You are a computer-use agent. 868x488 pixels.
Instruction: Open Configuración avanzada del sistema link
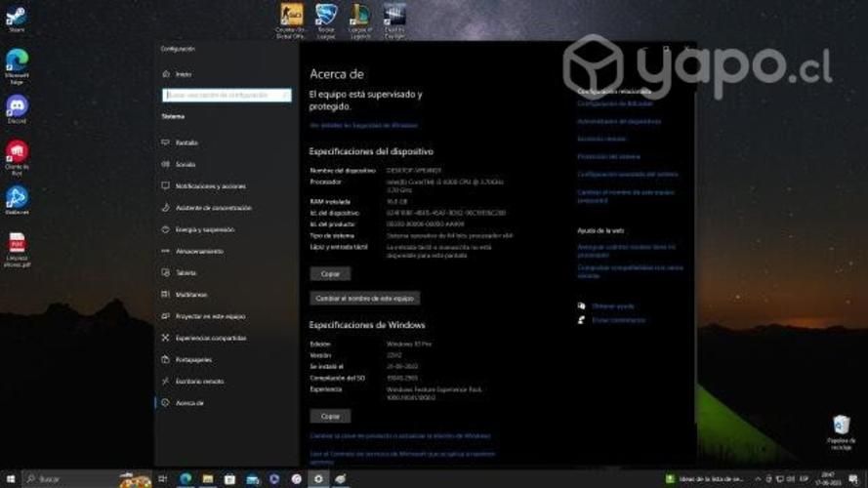coord(627,175)
